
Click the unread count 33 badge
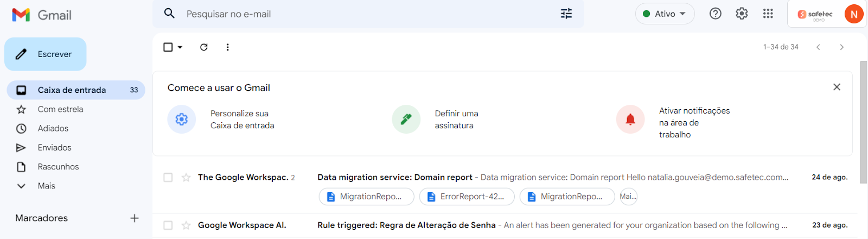click(134, 90)
